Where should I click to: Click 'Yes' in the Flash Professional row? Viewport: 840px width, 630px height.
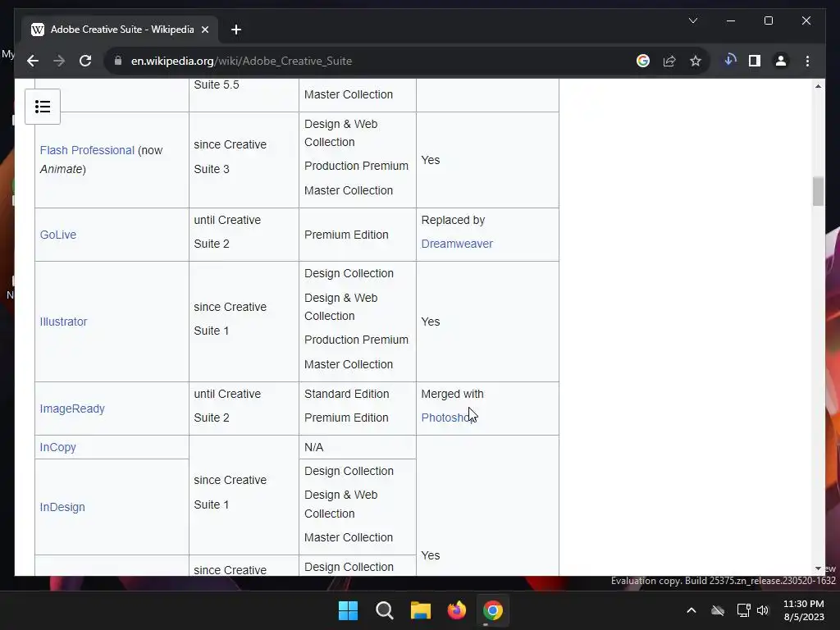(430, 160)
